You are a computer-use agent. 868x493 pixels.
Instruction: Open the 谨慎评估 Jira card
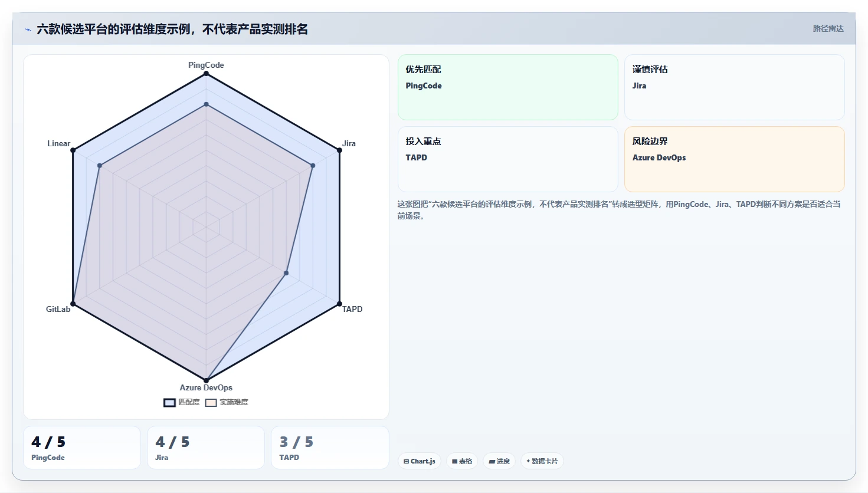[x=735, y=87]
